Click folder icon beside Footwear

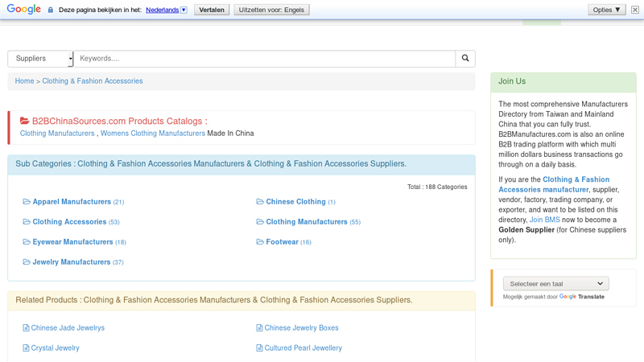(260, 242)
